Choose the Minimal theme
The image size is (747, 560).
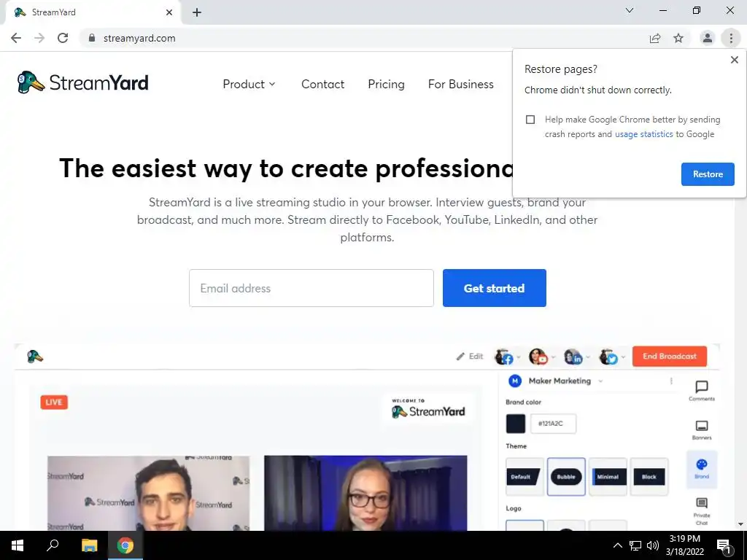(608, 477)
